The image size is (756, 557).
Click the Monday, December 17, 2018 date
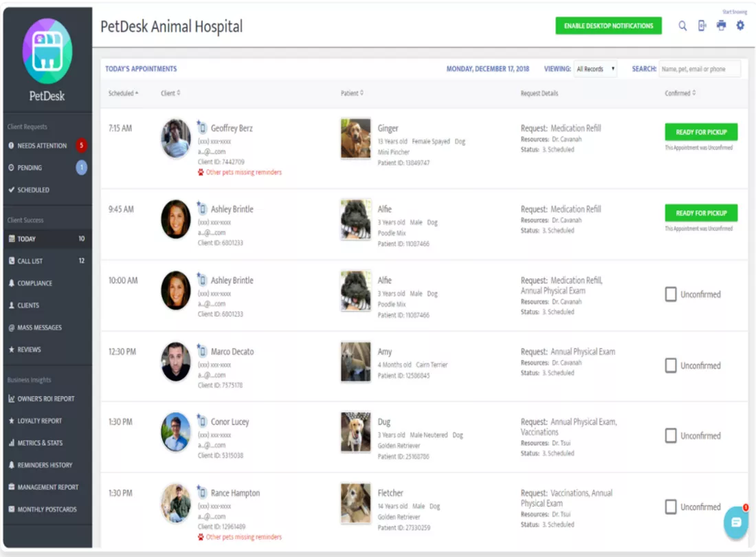tap(487, 69)
